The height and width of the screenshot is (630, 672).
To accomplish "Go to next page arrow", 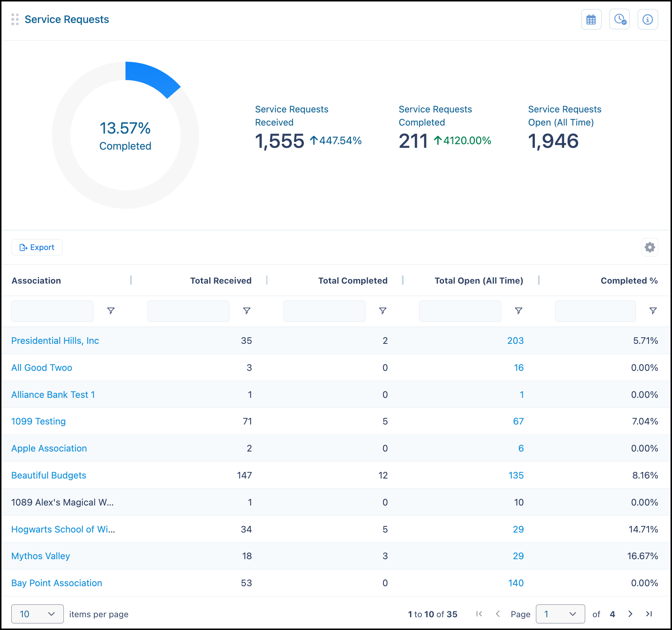I will [630, 614].
